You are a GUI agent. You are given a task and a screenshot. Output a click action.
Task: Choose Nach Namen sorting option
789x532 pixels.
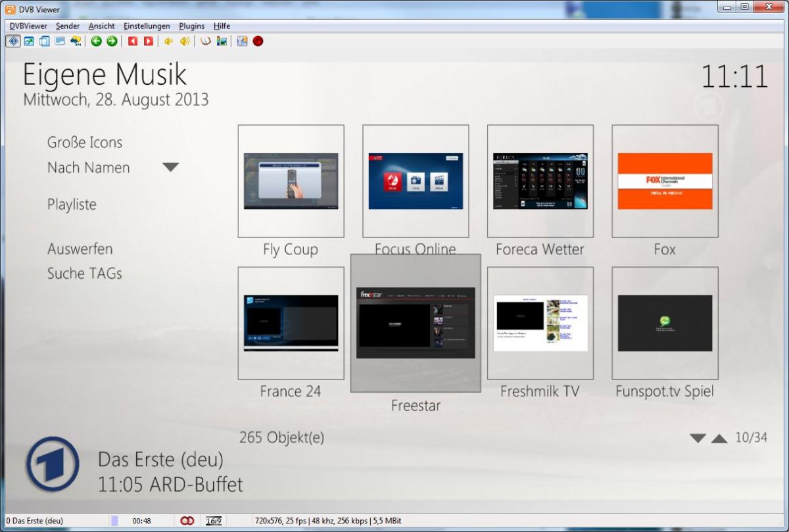click(88, 168)
